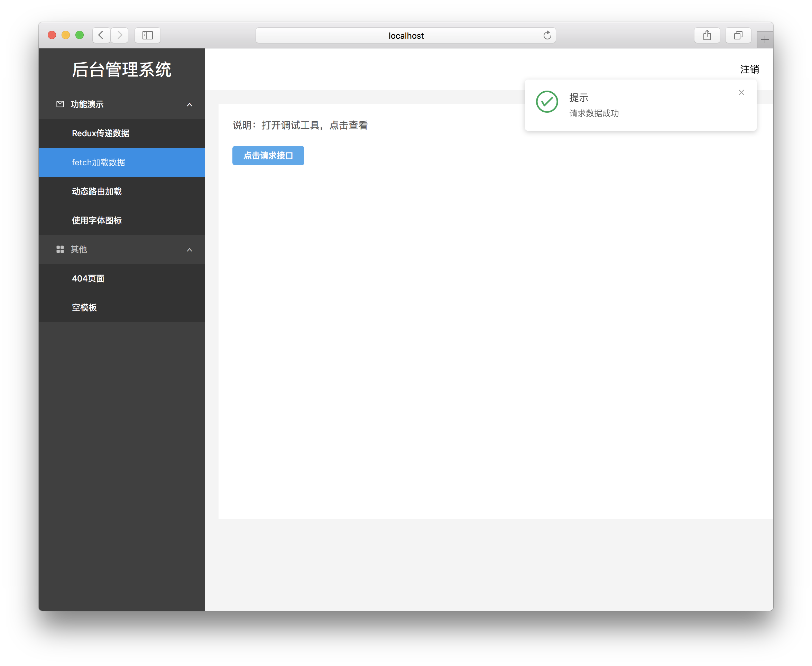
Task: Open the Redux传递数据 menu item
Action: (101, 133)
